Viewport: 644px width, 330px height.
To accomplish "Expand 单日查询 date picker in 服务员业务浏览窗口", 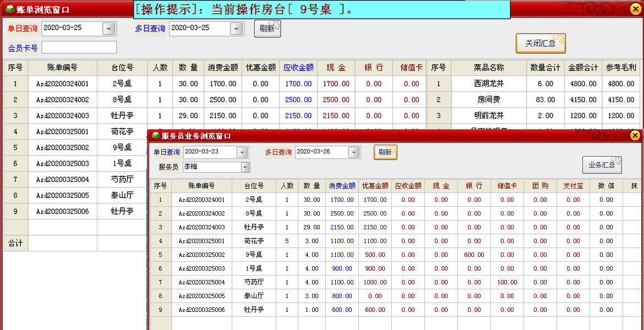I will coord(243,152).
